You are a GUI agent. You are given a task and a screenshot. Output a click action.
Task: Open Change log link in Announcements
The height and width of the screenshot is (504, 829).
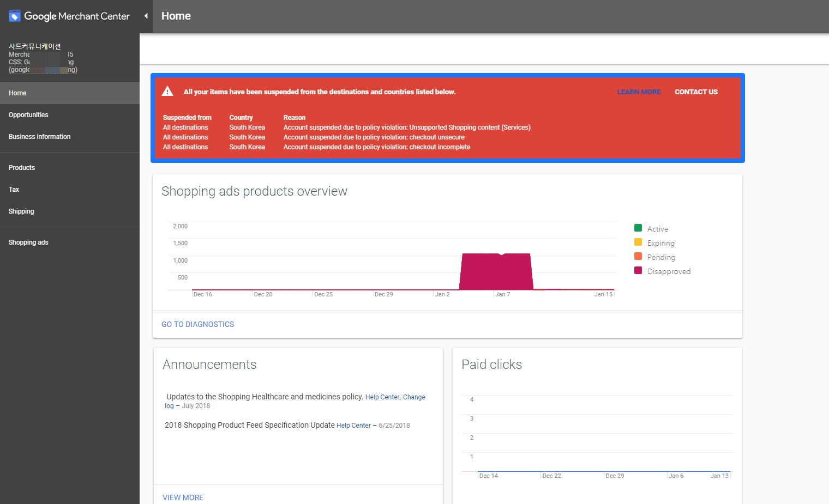tap(414, 397)
